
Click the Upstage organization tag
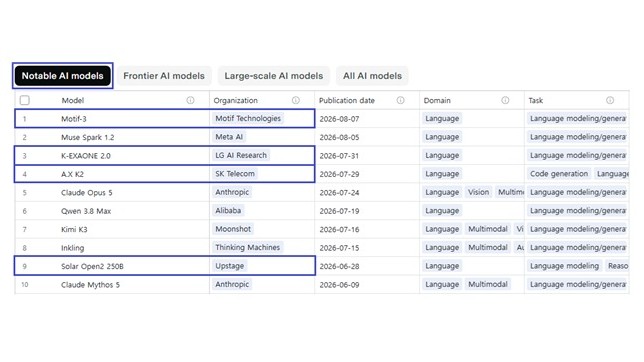point(230,266)
